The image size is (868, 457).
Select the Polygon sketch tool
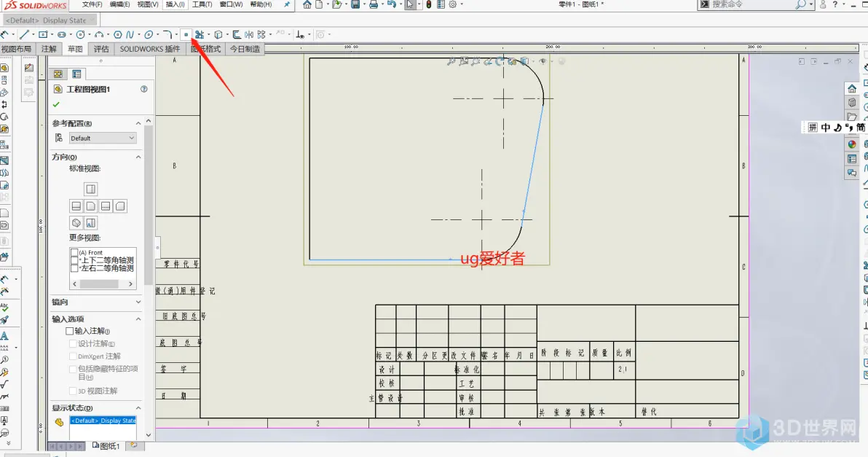point(117,34)
